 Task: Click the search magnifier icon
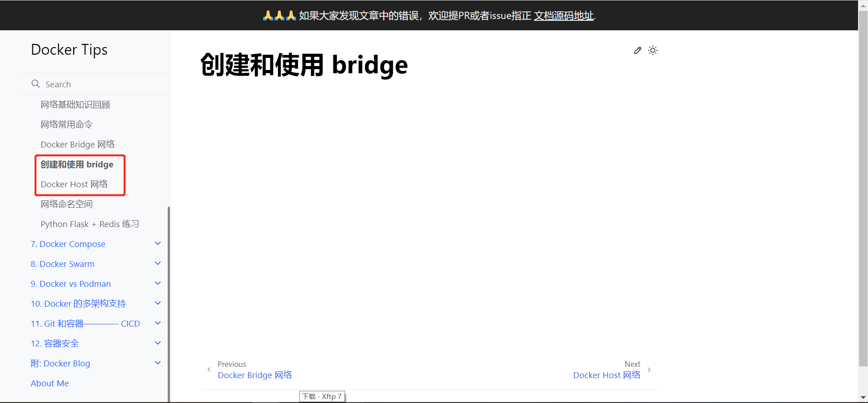click(x=36, y=84)
